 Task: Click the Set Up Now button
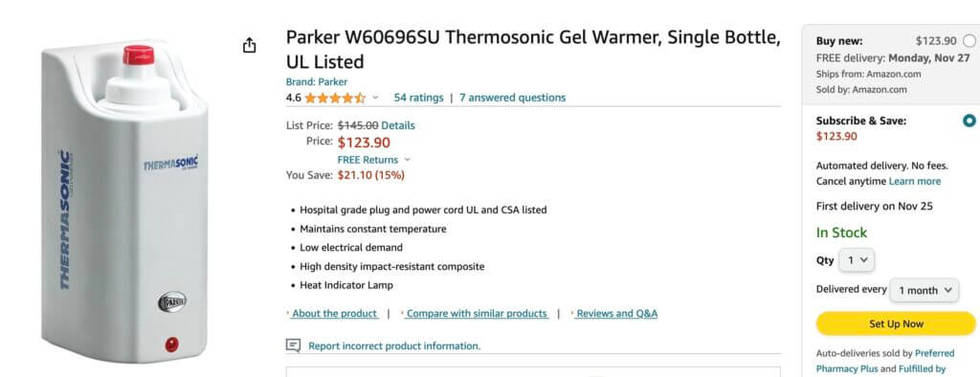coord(896,323)
